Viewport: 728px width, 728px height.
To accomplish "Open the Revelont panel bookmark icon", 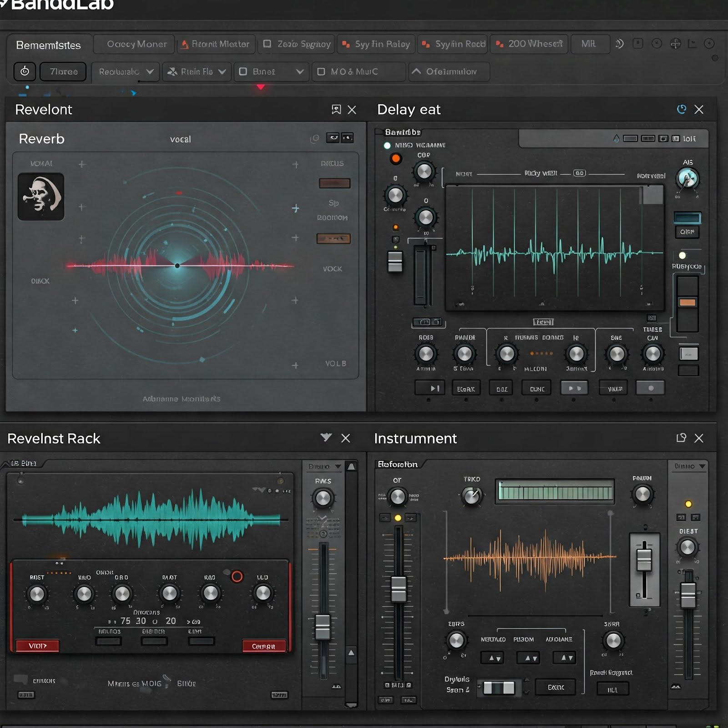I will pos(336,110).
